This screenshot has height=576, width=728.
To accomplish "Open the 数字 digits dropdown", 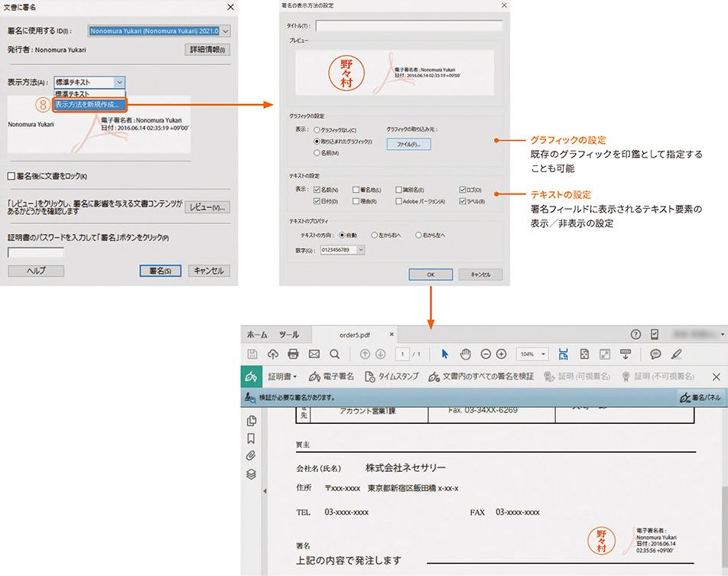I will click(361, 250).
